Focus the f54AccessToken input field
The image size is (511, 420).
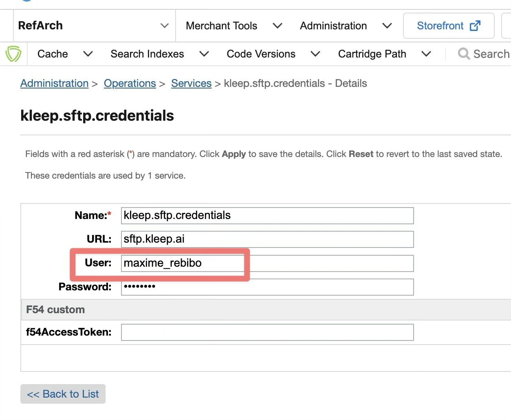(x=267, y=332)
